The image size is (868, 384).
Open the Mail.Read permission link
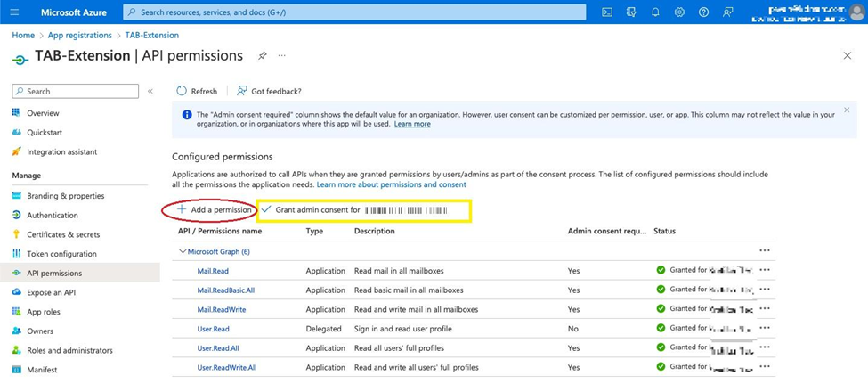213,271
